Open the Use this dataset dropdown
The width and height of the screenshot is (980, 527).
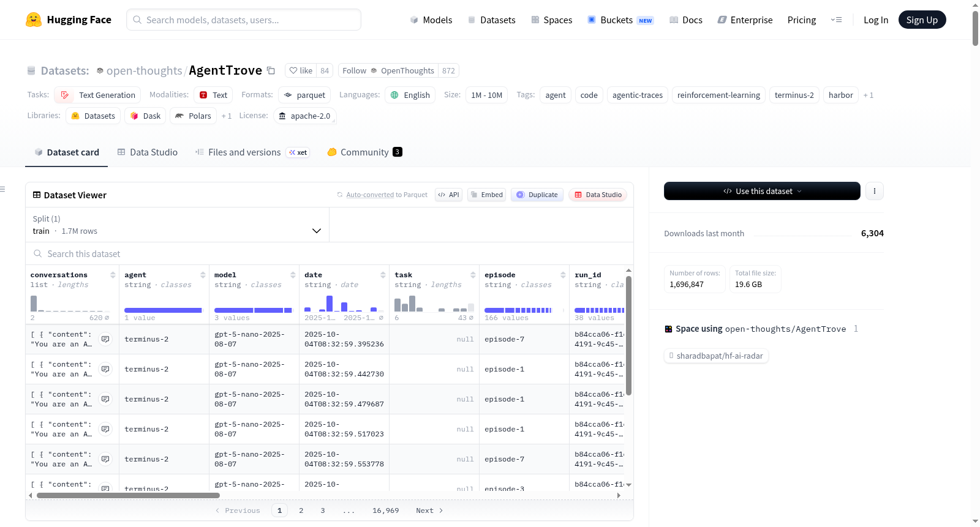point(762,191)
